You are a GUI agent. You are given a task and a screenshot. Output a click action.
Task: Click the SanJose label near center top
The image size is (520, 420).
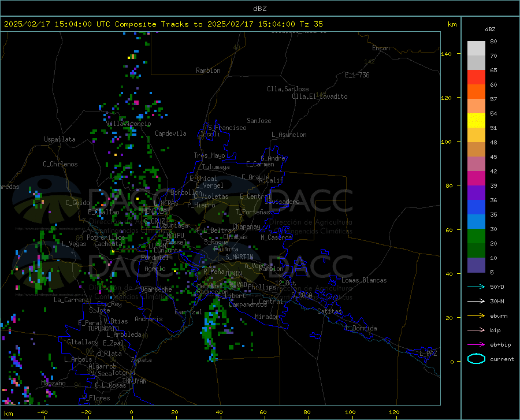[259, 121]
